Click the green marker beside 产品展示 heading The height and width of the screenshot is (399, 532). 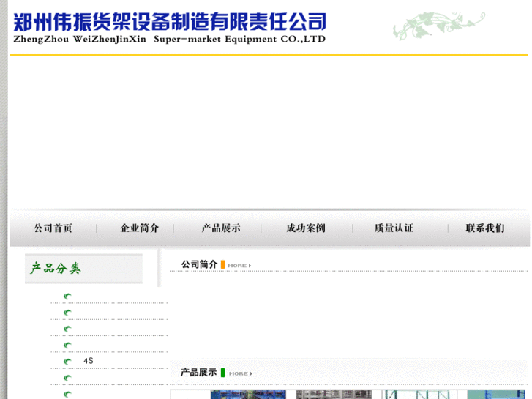click(x=222, y=373)
